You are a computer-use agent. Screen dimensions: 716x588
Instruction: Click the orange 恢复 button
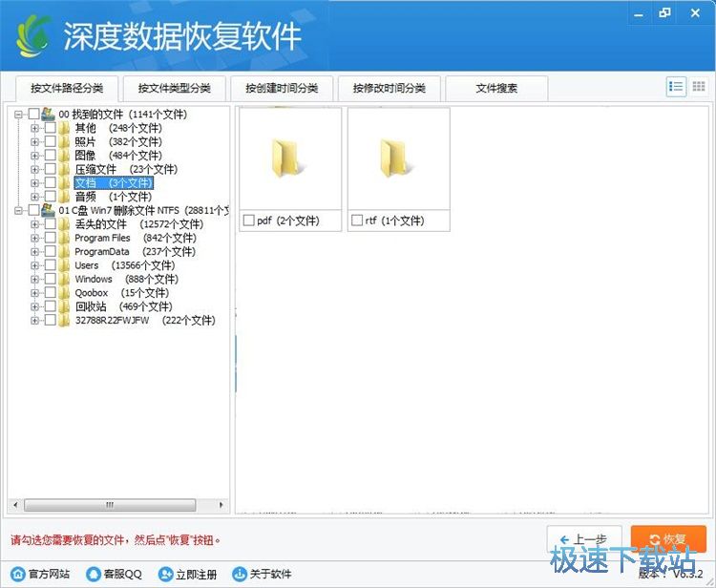(668, 539)
